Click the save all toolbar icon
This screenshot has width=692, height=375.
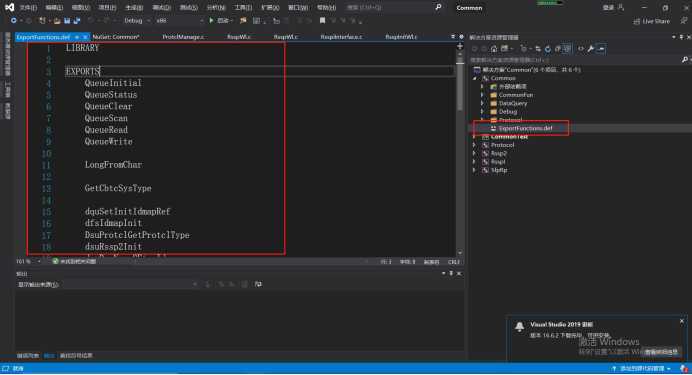(77, 21)
